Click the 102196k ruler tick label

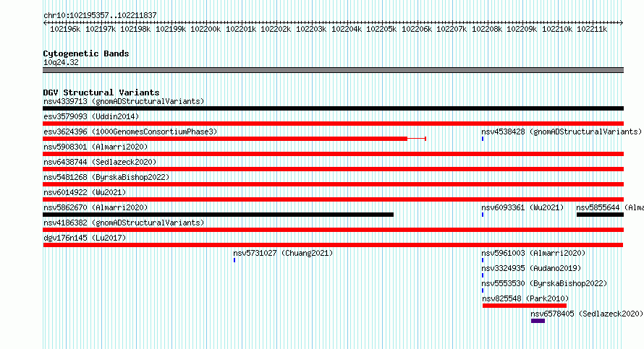[x=65, y=29]
